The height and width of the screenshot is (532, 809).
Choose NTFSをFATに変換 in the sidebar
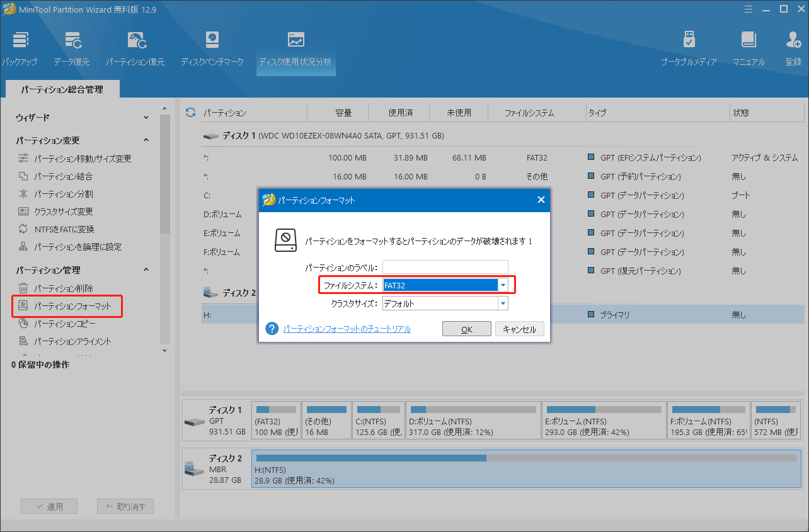[56, 229]
